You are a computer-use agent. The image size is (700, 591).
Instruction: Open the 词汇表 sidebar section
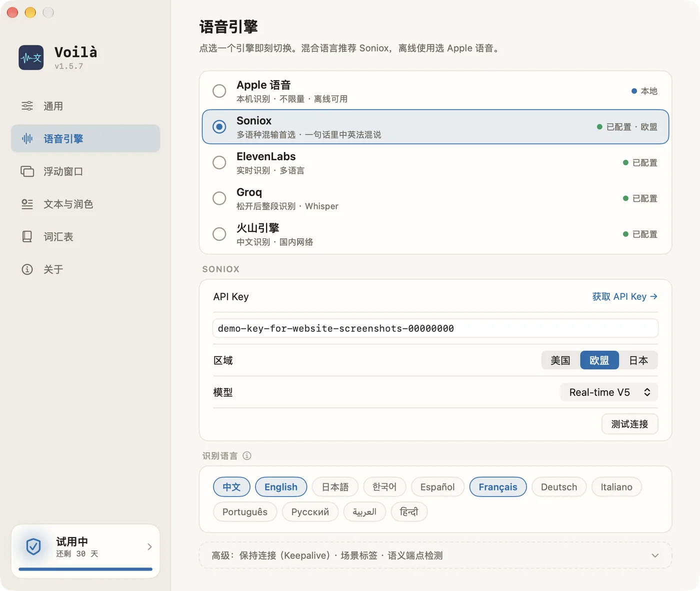click(85, 236)
